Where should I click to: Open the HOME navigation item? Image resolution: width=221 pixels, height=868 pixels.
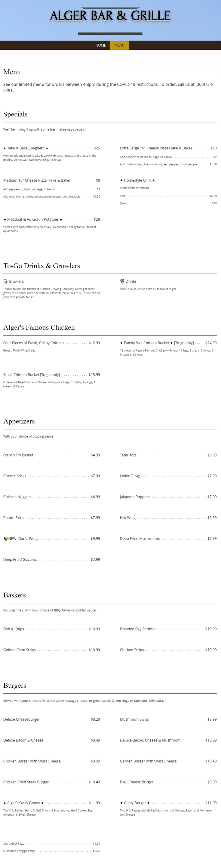101,45
